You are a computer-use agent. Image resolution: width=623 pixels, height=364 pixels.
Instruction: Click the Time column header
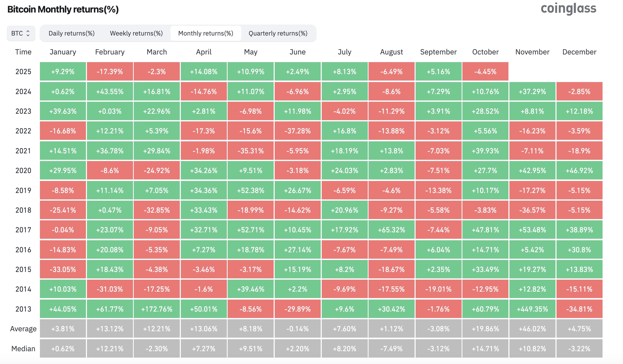[x=23, y=52]
